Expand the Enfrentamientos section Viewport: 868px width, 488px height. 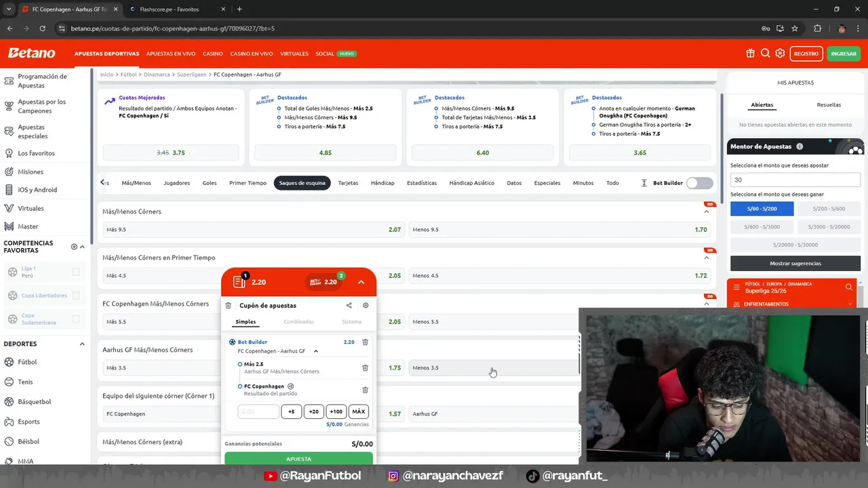[x=850, y=304]
